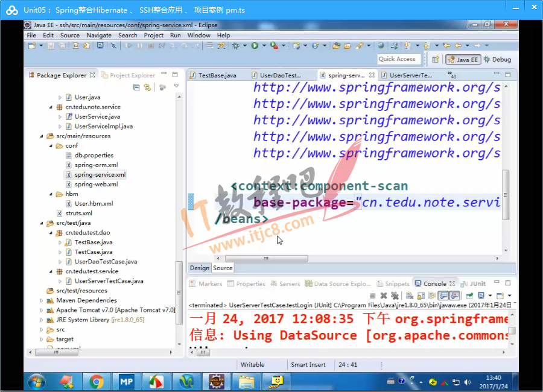Click the Save icon in toolbar
543x392 pixels.
pyautogui.click(x=51, y=45)
